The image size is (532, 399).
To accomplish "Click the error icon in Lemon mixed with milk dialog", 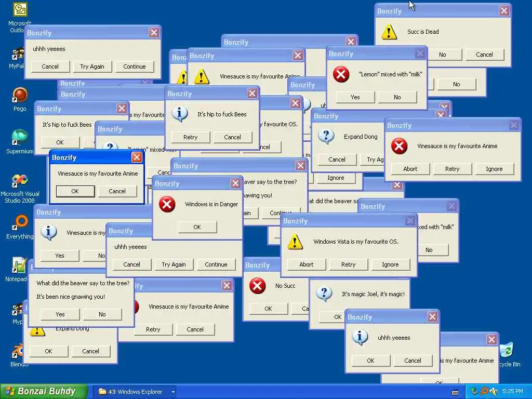I will tap(341, 74).
